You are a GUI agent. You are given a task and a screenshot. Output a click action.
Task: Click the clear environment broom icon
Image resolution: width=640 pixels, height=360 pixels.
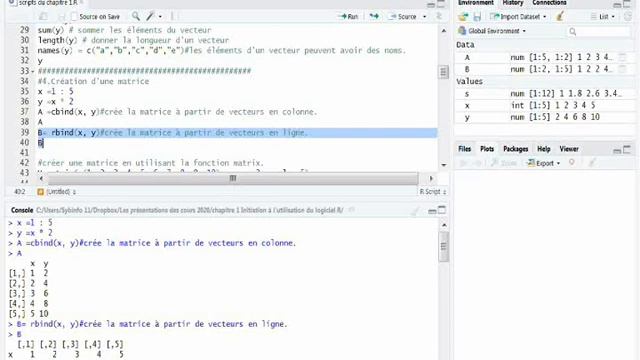click(560, 16)
